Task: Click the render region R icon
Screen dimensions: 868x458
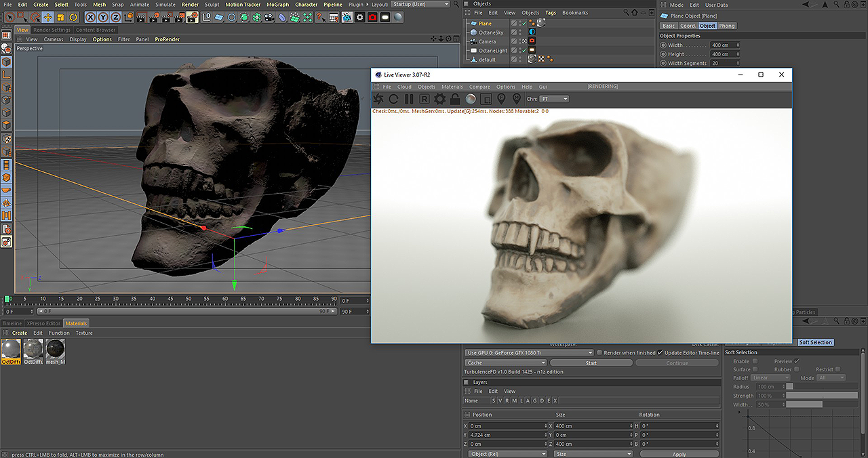Action: 425,99
